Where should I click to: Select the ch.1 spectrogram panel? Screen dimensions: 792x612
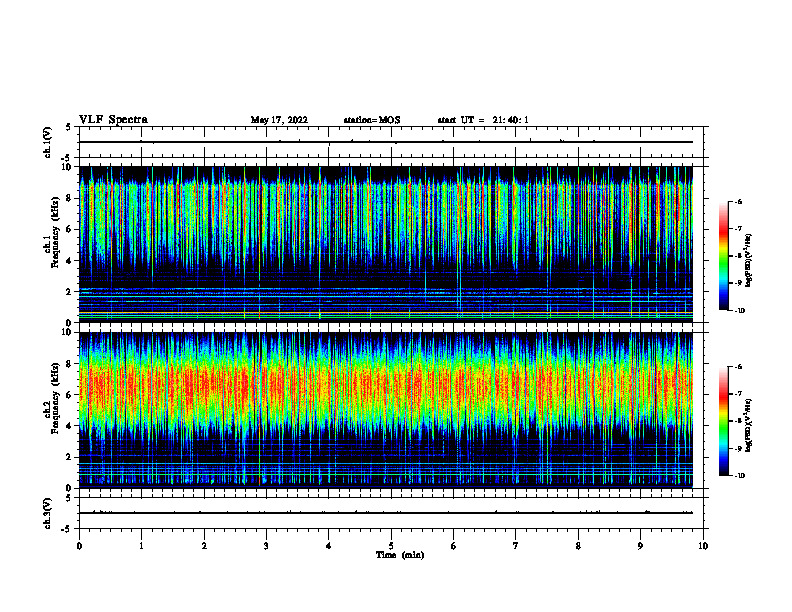pos(386,244)
